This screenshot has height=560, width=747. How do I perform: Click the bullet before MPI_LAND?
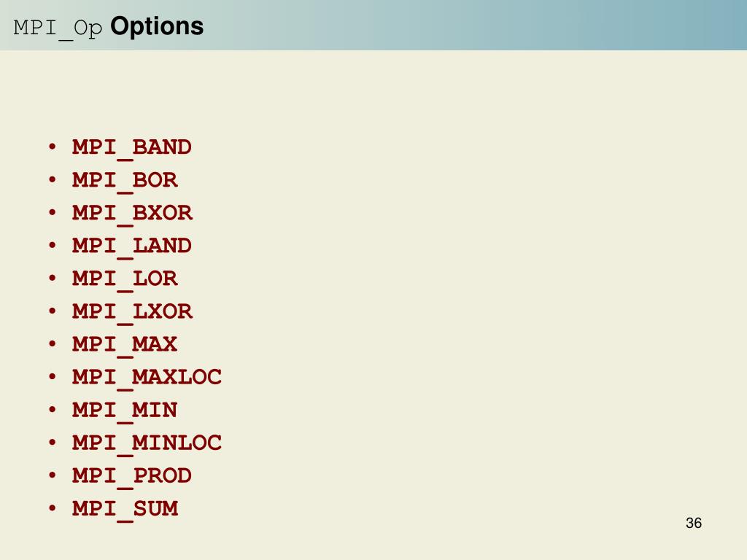click(x=53, y=245)
